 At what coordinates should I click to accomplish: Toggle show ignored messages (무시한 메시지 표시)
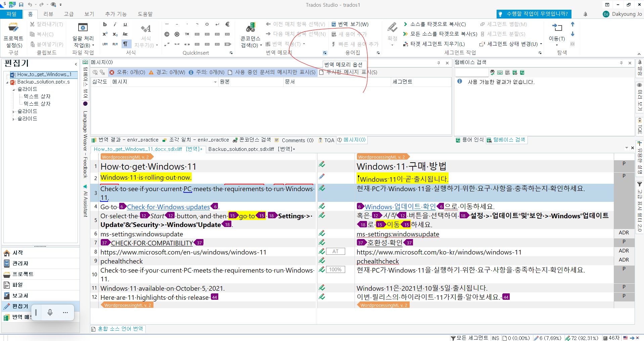[348, 72]
